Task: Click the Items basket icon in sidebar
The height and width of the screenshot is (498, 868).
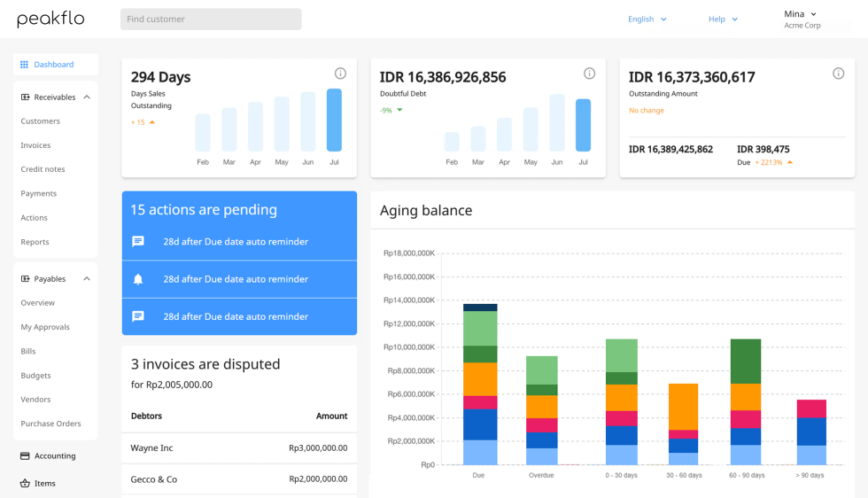Action: coord(25,483)
